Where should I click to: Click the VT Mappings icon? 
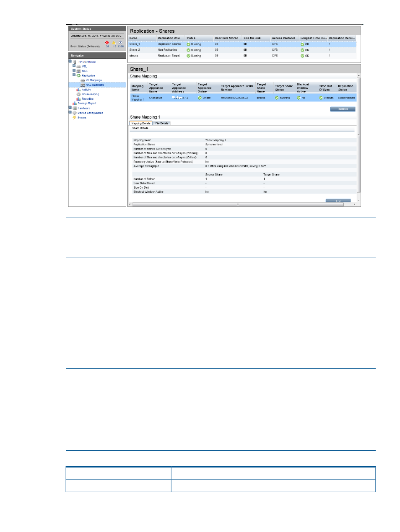pyautogui.click(x=83, y=80)
